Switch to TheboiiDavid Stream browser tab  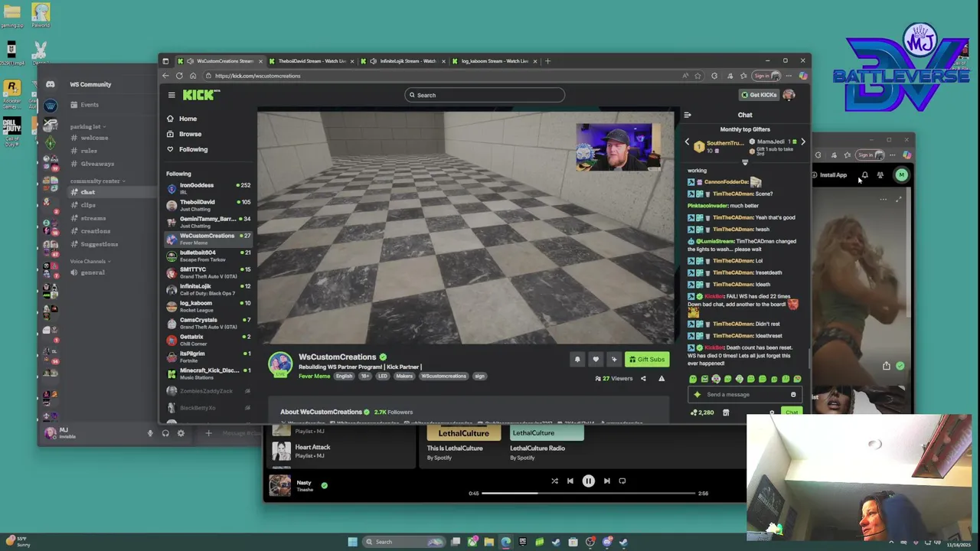[x=312, y=61]
